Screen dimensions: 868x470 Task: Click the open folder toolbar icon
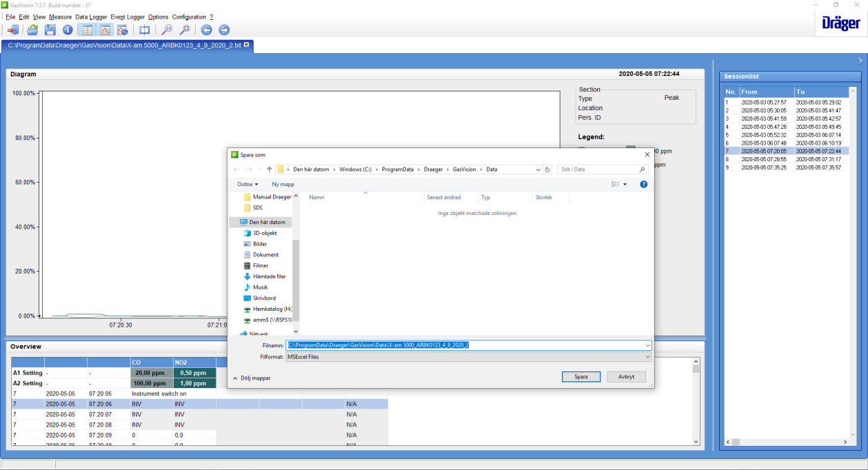tap(32, 30)
